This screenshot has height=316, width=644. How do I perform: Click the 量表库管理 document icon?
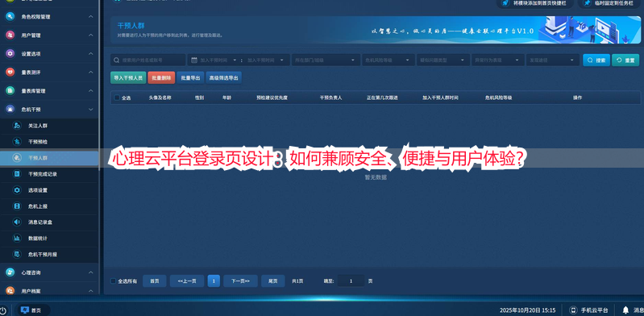click(10, 91)
